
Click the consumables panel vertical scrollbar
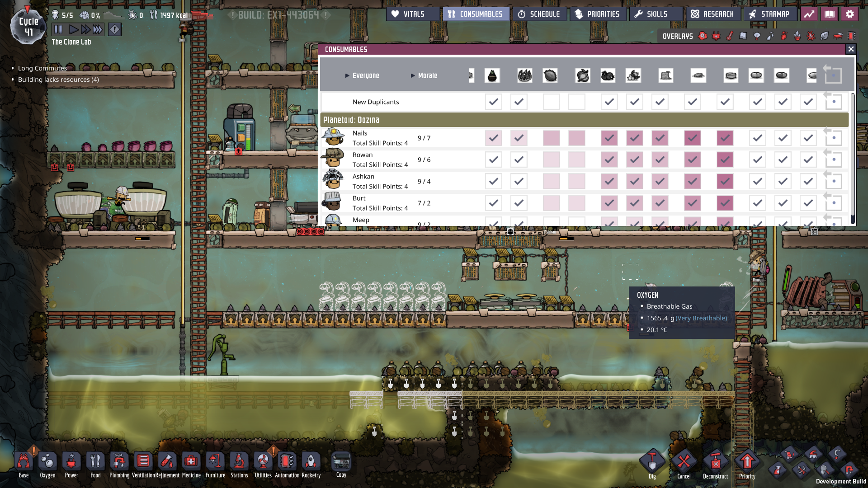[853, 158]
